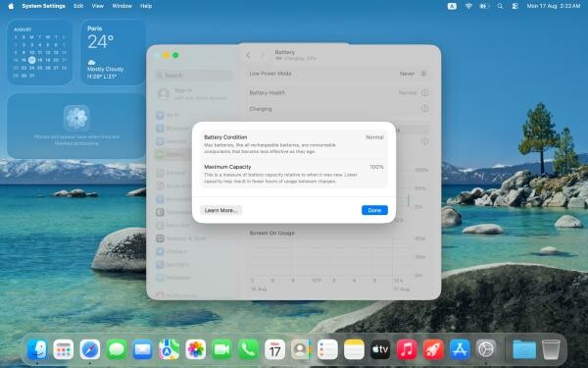Open the Window menu

click(x=122, y=6)
